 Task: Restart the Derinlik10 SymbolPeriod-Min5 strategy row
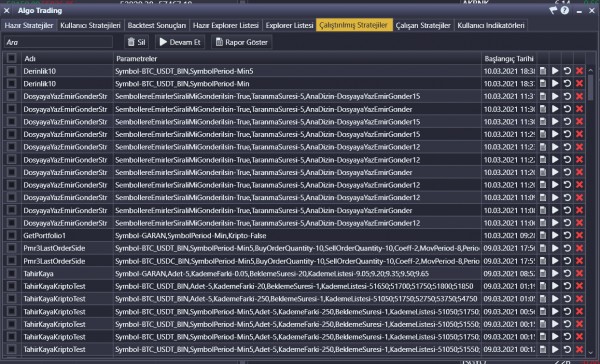567,71
